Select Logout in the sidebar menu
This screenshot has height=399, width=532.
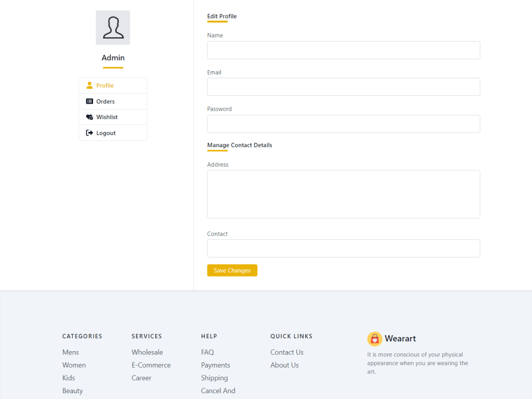click(113, 133)
